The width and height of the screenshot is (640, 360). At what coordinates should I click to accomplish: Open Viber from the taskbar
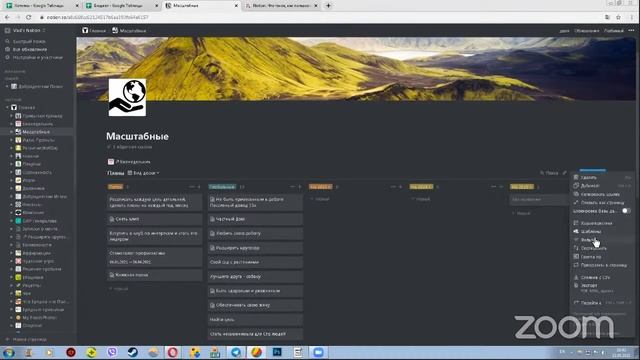112,352
